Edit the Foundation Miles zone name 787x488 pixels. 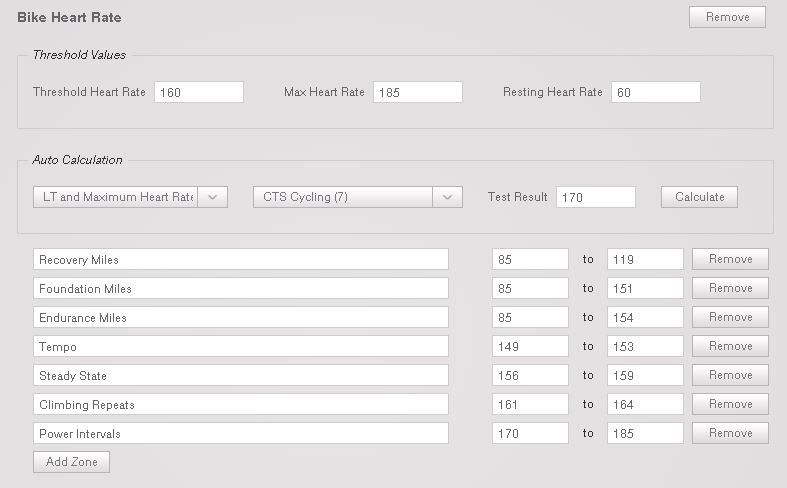(x=240, y=288)
